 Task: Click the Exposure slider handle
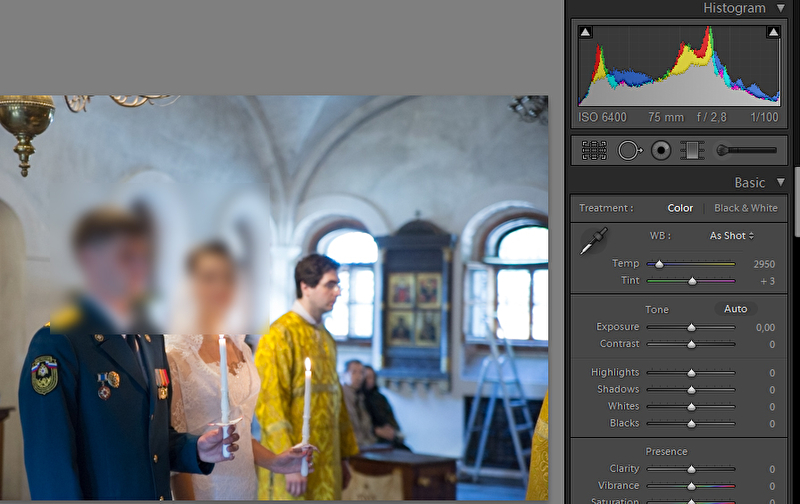point(691,327)
